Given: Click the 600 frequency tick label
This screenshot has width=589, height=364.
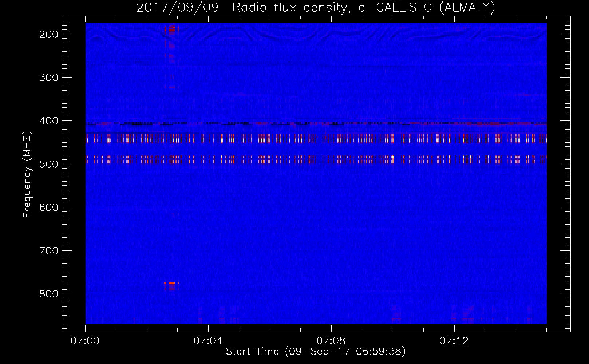Looking at the screenshot, I should pyautogui.click(x=49, y=207).
